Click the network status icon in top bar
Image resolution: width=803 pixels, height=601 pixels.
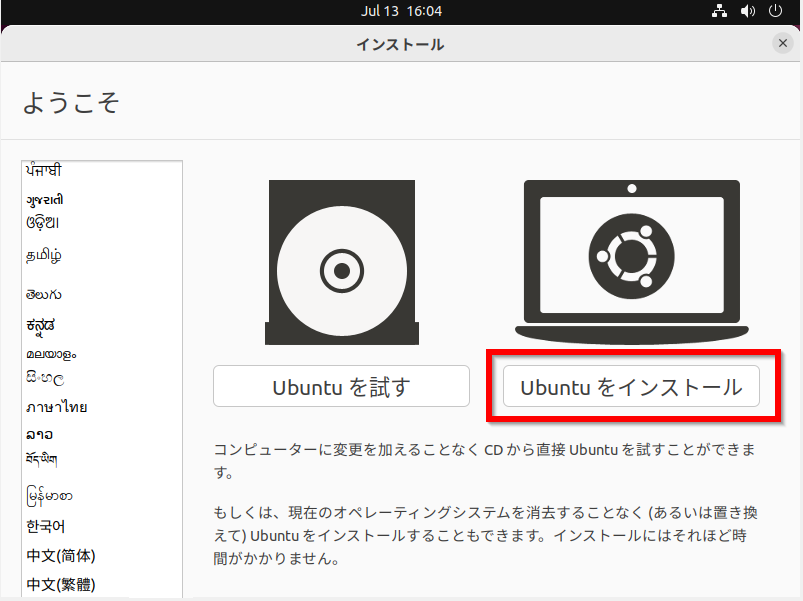[719, 11]
